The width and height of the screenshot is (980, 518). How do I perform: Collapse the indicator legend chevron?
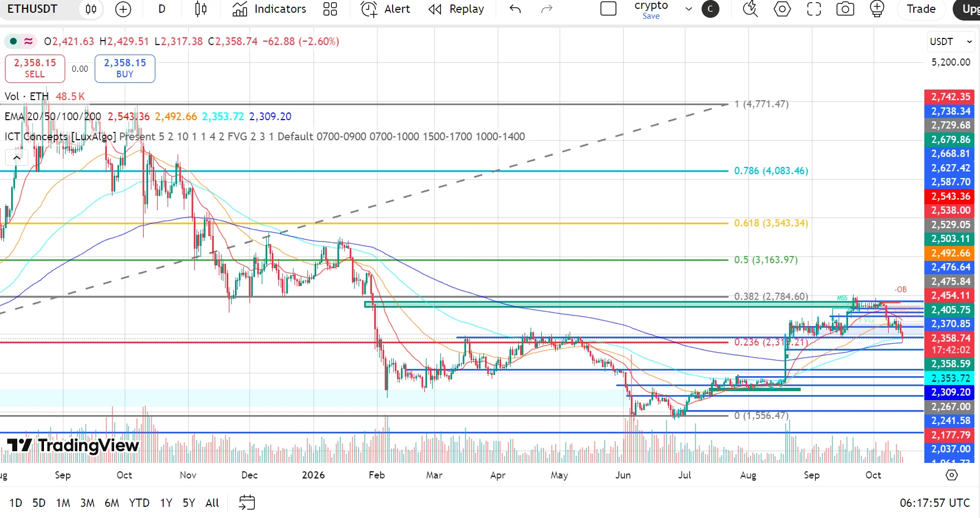17,157
